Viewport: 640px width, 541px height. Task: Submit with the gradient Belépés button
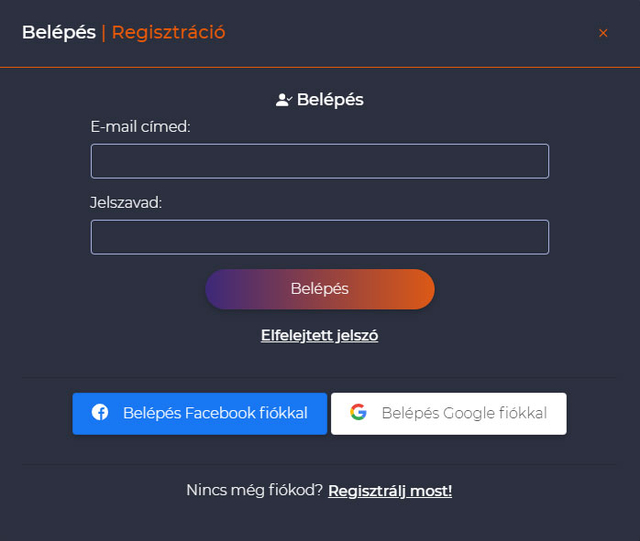coord(320,289)
